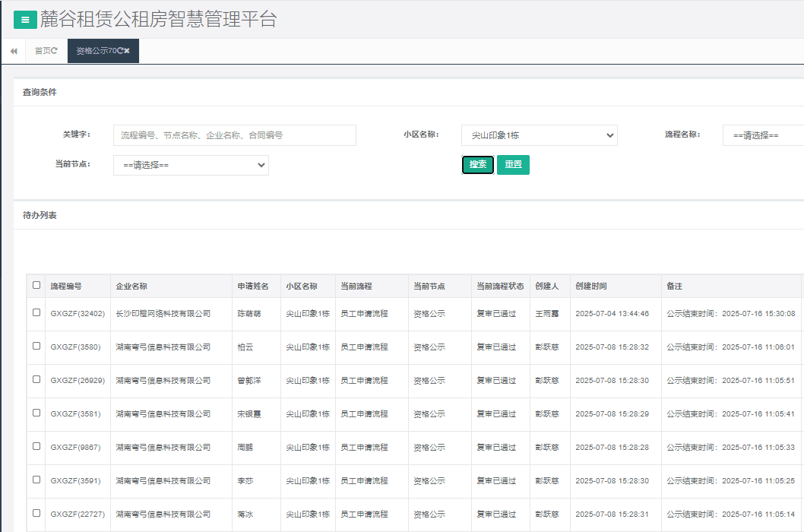Click the 重置 button
804x532 pixels.
[513, 165]
